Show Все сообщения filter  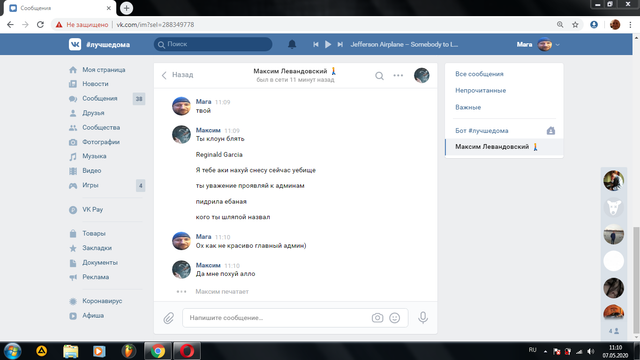[x=479, y=74]
